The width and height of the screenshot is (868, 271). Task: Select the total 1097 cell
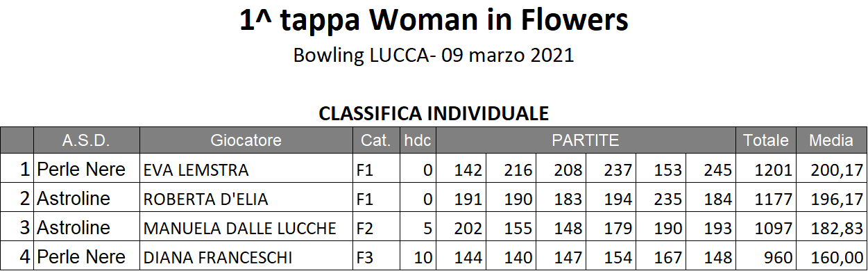click(766, 229)
